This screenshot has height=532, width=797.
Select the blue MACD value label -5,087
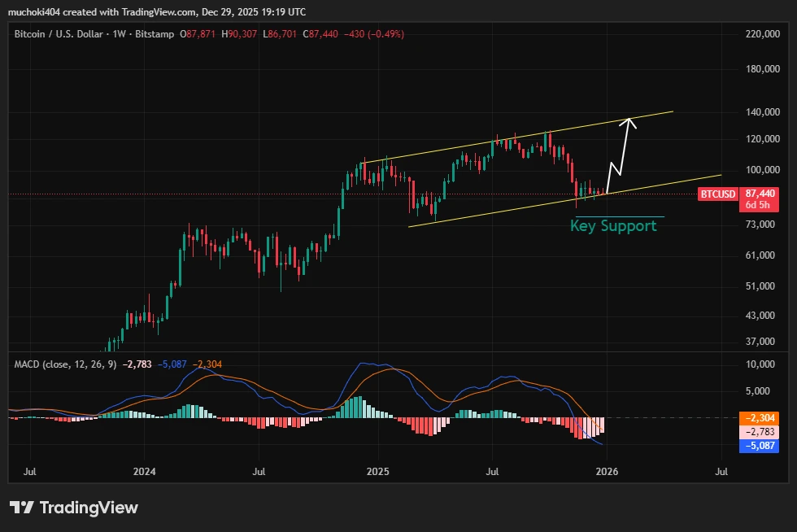(758, 444)
